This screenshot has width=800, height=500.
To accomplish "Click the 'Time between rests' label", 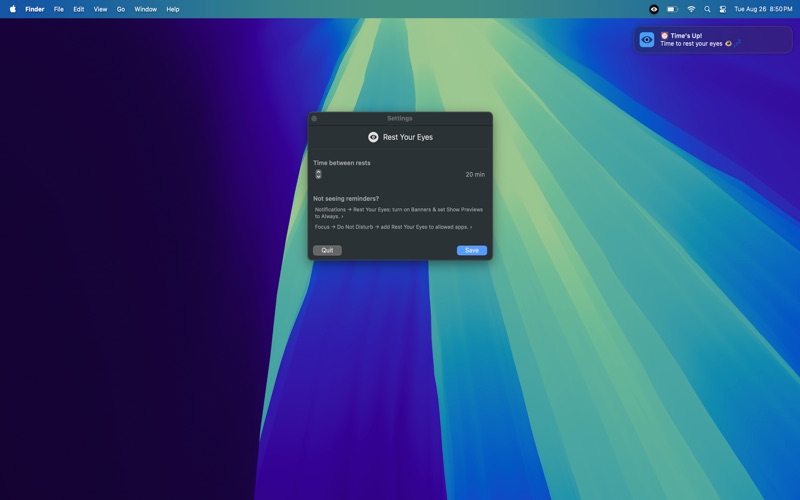I will 342,163.
